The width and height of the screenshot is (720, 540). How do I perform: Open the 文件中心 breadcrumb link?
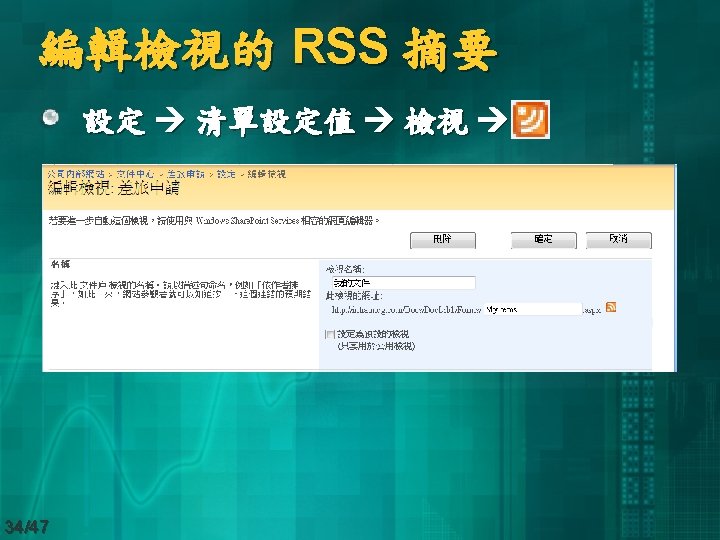point(135,174)
